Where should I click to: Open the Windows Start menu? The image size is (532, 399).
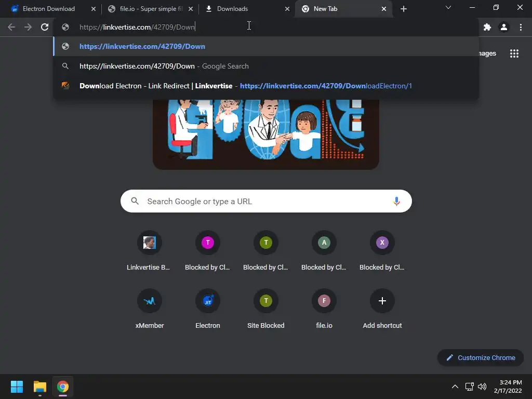click(17, 387)
